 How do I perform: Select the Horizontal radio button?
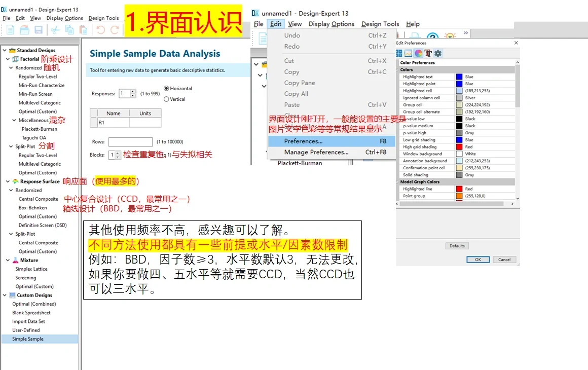click(x=166, y=89)
